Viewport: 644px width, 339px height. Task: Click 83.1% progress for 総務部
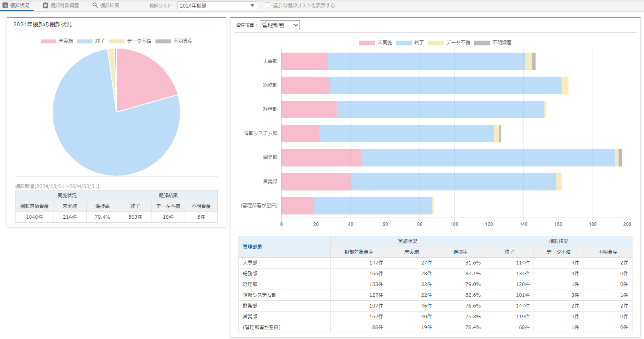tap(473, 274)
